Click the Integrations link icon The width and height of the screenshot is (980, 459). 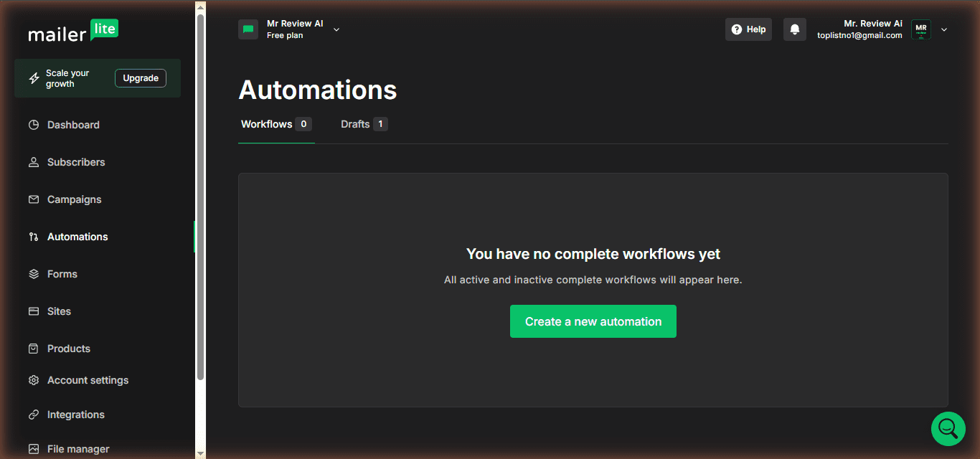[x=34, y=415]
